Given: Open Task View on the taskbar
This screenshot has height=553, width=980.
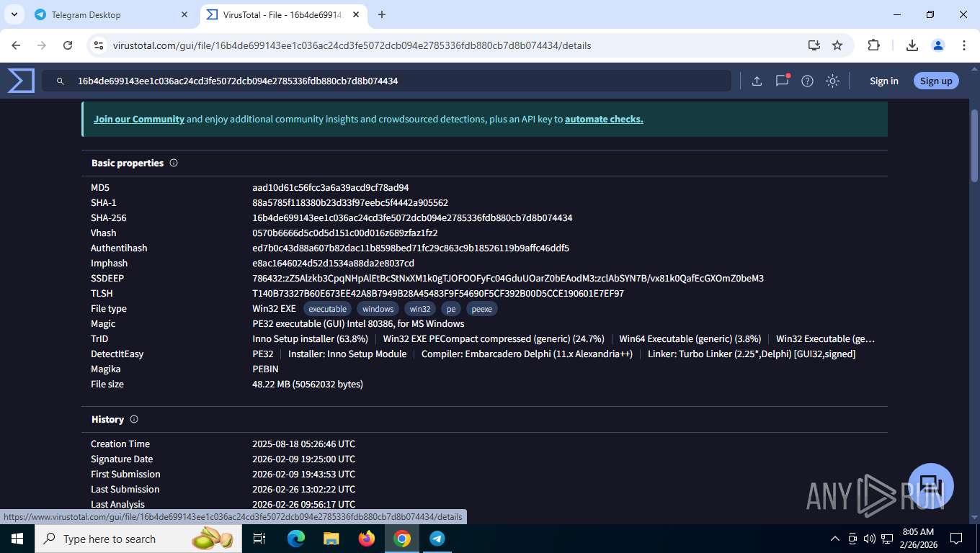Looking at the screenshot, I should pos(259,539).
